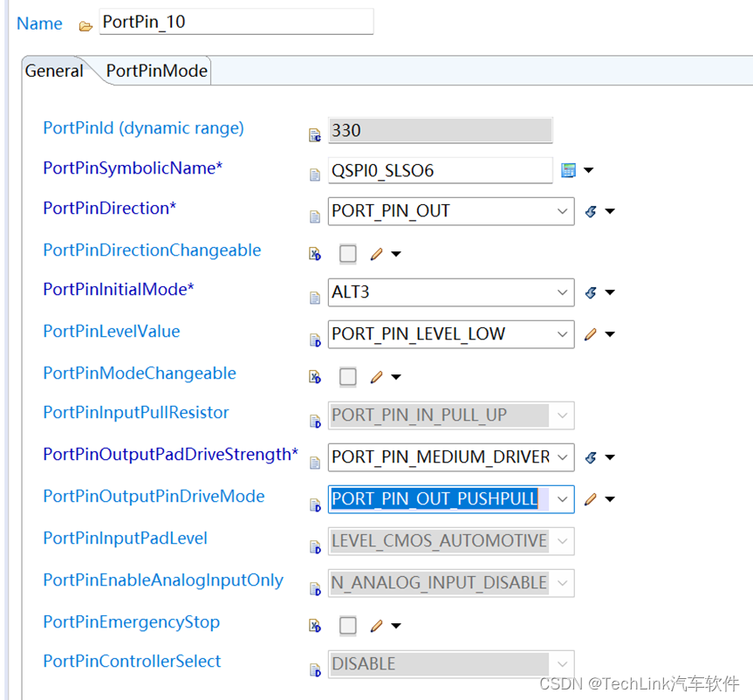Click the QSPI0_SLSO6 symbolic name field

click(x=441, y=170)
